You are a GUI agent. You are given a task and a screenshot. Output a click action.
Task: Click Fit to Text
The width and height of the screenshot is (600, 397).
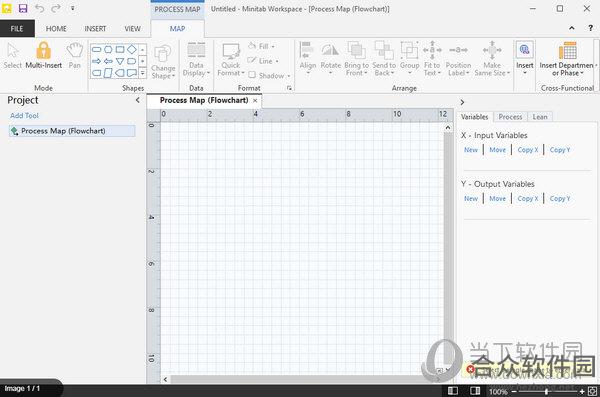coord(432,59)
